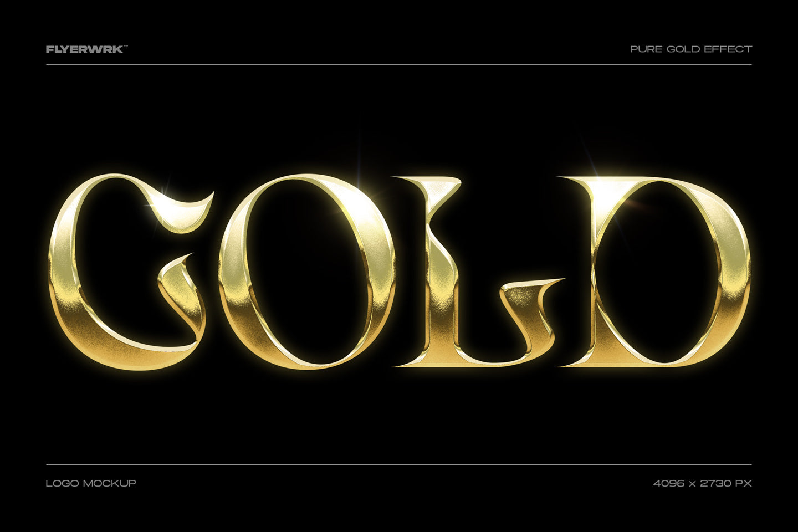This screenshot has height=532, width=798.
Task: Click the star glint at top-right of O
Action: pos(378,195)
